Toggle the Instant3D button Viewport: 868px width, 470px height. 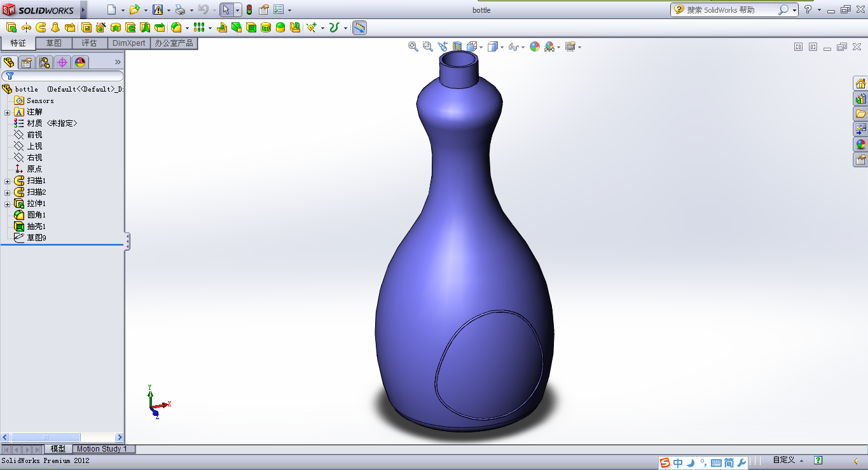(359, 27)
